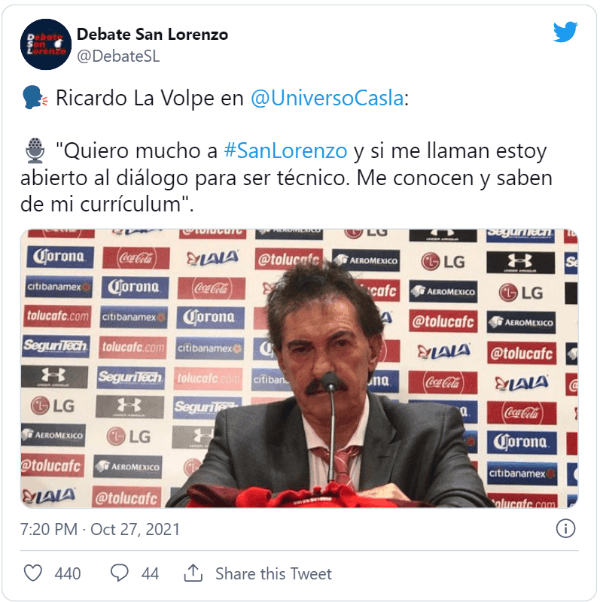Viewport: 600px width, 602px height.
Task: Open the @UniversoCasla mention link
Action: pos(327,98)
